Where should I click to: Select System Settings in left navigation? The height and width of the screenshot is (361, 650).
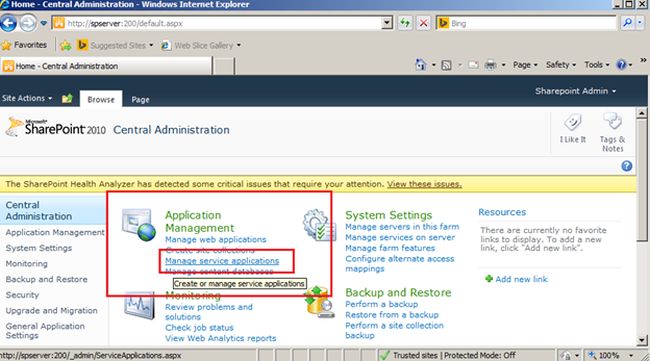coord(39,248)
